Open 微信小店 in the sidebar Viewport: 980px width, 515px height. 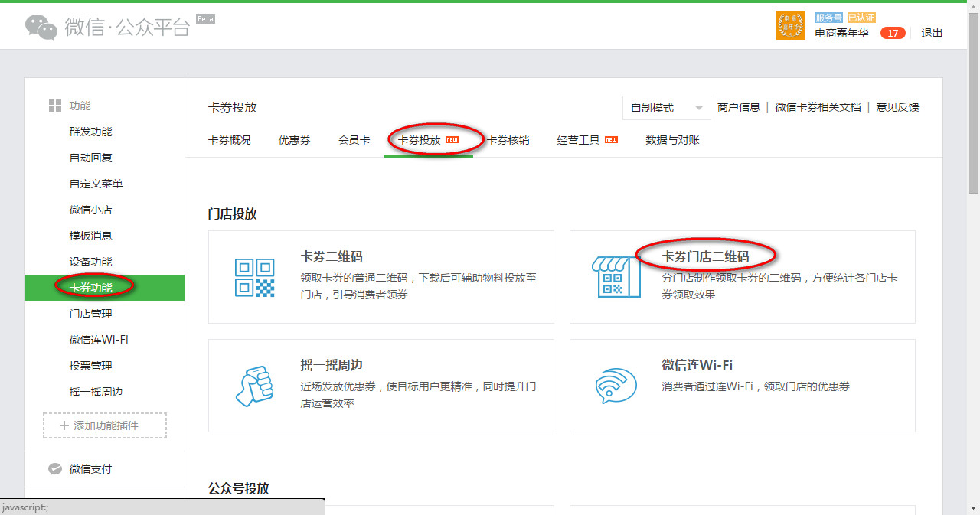[x=90, y=210]
